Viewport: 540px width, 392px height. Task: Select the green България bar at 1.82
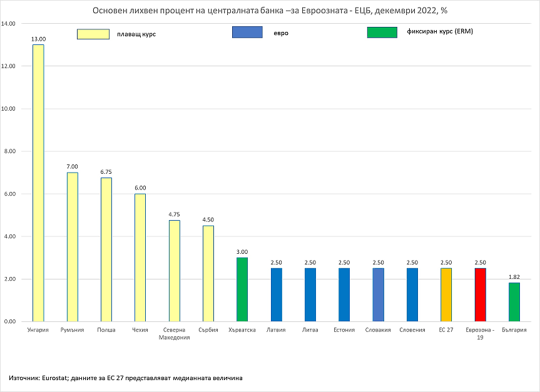click(514, 301)
